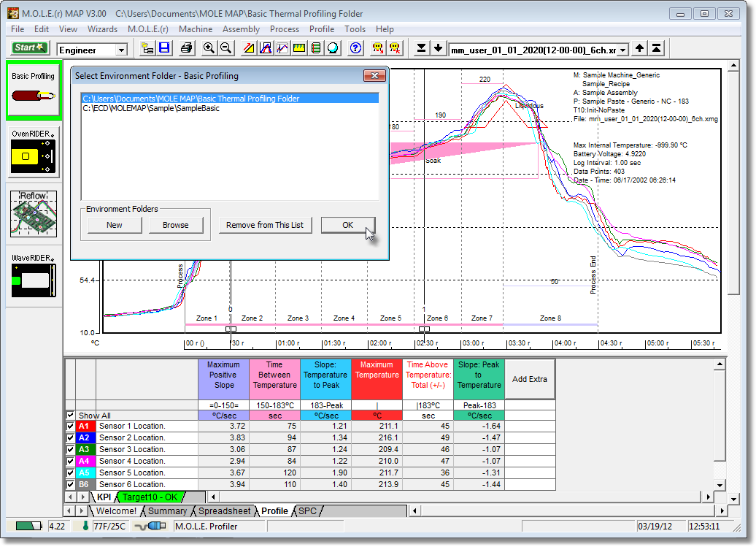Select the Basic Profiling environment icon
Screen dimensions: 756x547
click(x=34, y=91)
